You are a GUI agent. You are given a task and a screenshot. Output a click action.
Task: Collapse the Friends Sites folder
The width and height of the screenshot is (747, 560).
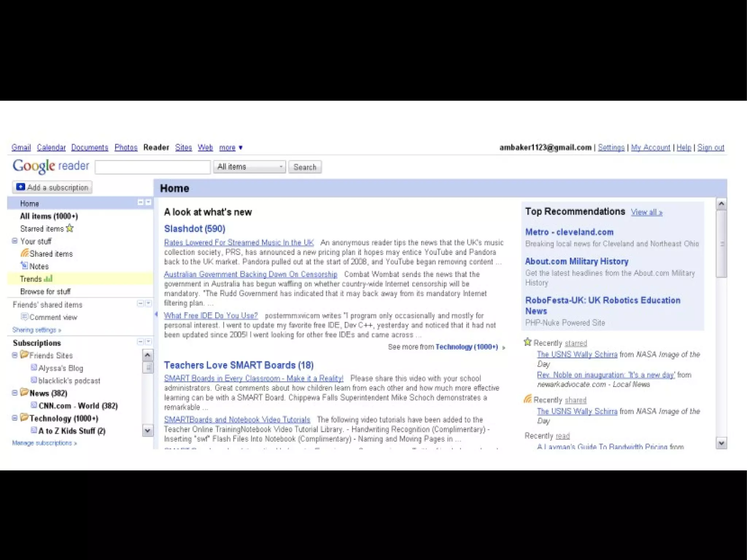tap(15, 355)
